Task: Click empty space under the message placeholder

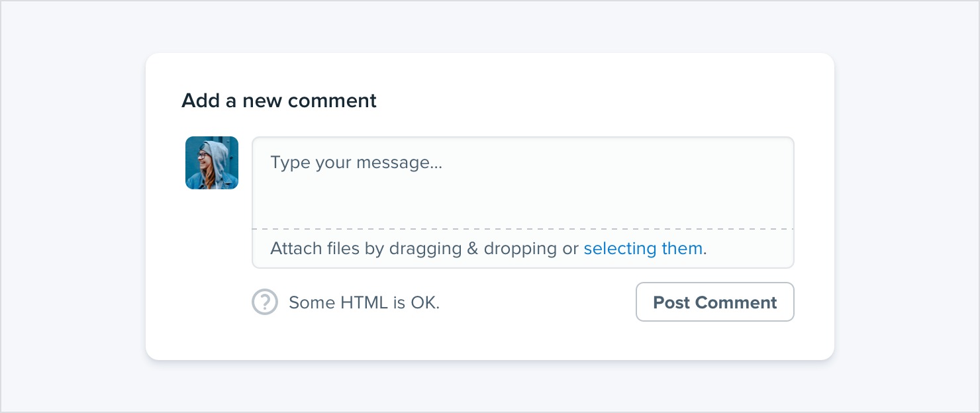Action: pyautogui.click(x=523, y=202)
